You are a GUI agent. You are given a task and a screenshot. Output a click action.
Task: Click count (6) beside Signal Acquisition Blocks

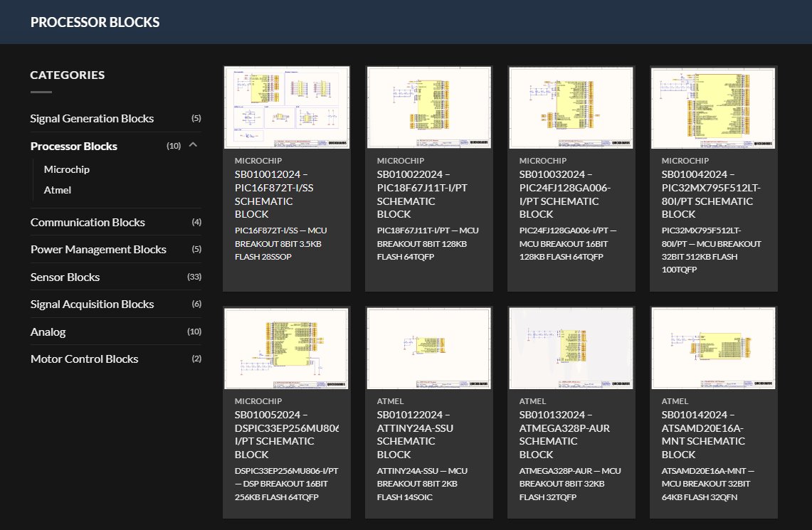point(196,304)
